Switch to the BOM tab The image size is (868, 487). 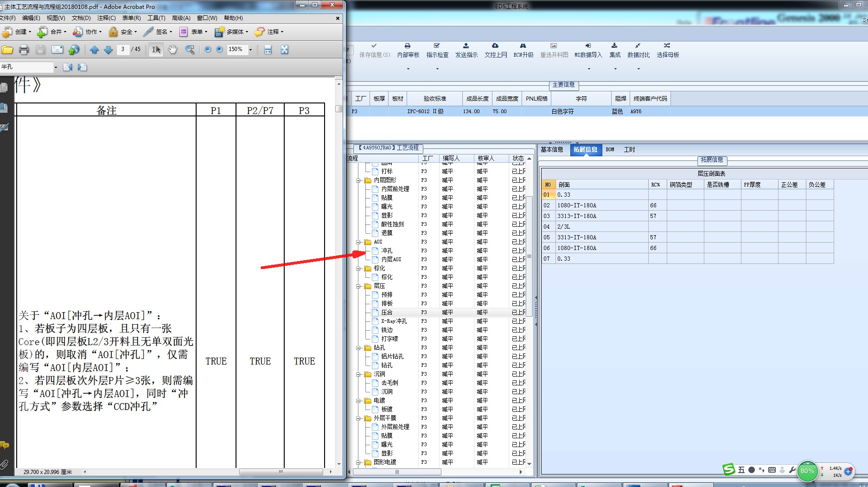(610, 150)
